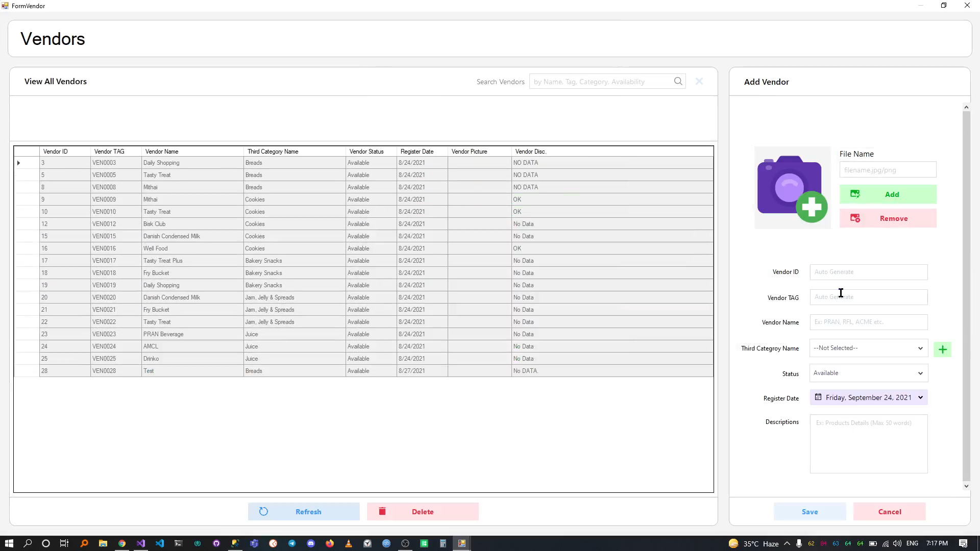Image resolution: width=980 pixels, height=551 pixels.
Task: Open the Third Category Name dropdown
Action: coord(920,348)
